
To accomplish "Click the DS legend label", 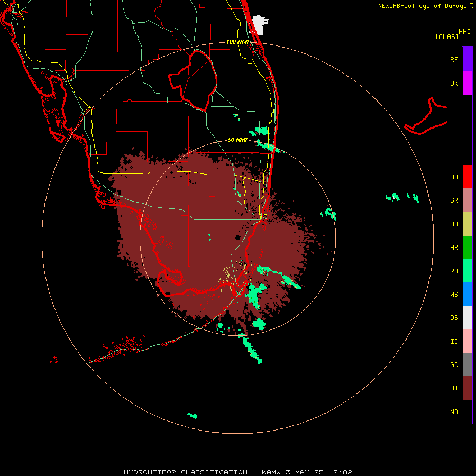I will click(454, 318).
